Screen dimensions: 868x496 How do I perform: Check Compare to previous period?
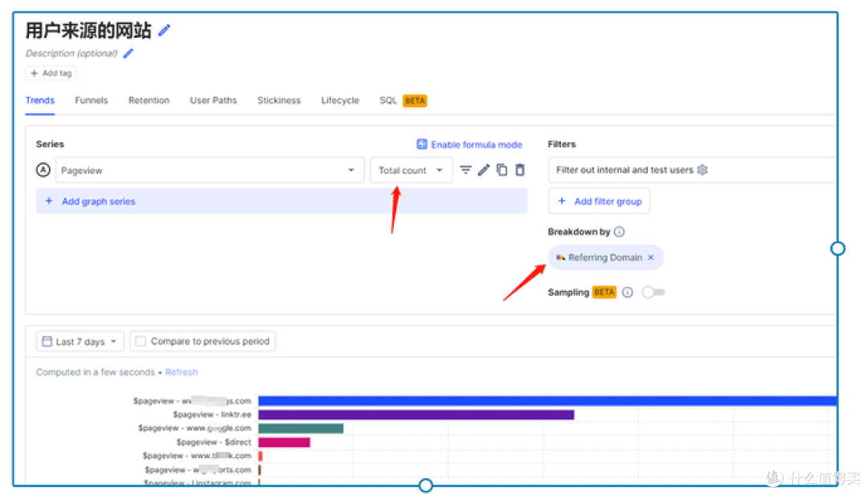pos(141,342)
